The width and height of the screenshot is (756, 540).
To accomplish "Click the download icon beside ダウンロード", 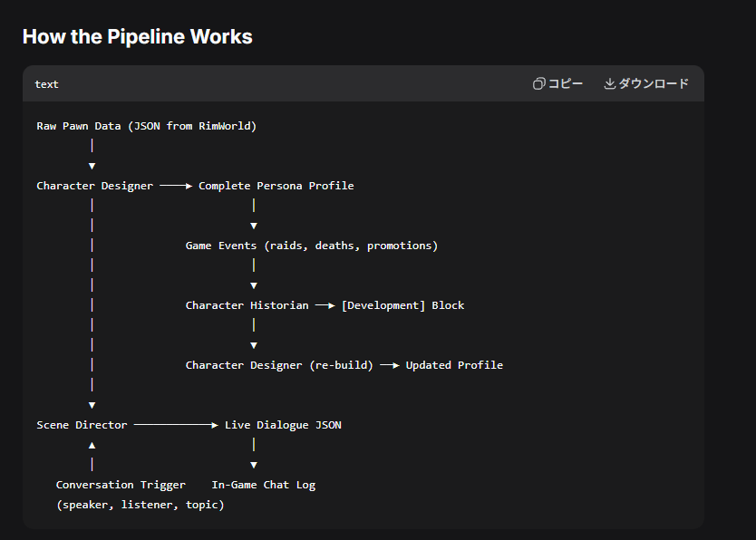I will pos(610,84).
